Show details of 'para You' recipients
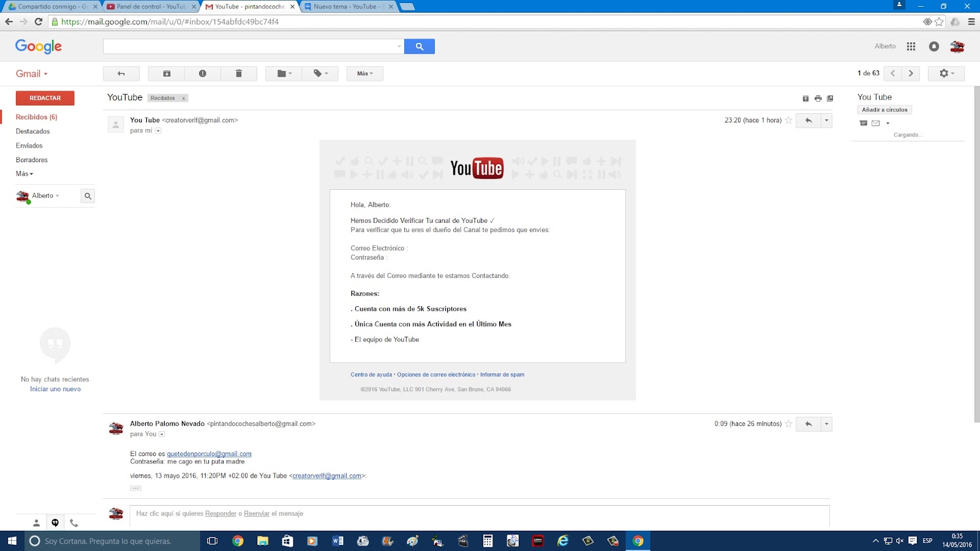980x551 pixels. click(x=162, y=435)
